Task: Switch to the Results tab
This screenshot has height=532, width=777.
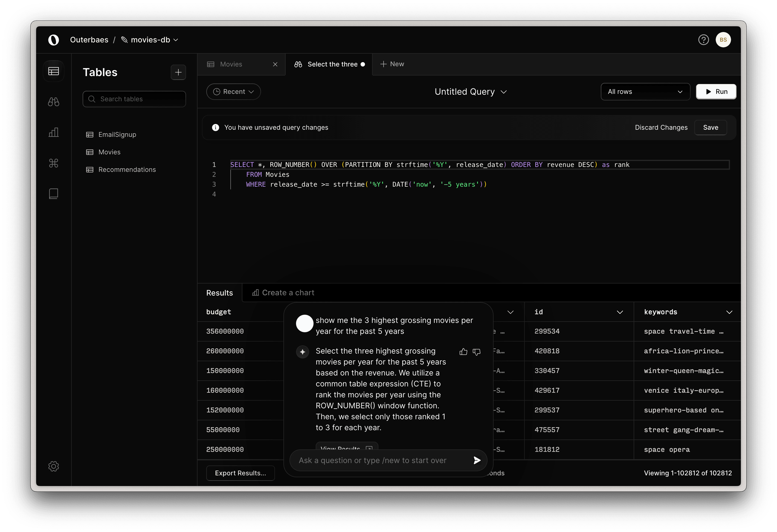Action: (219, 293)
